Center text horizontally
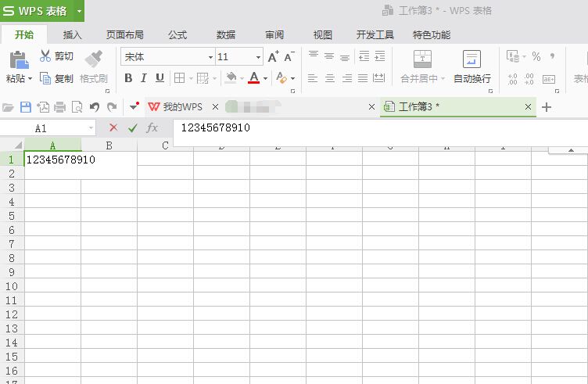This screenshot has height=384, width=588. [x=330, y=78]
